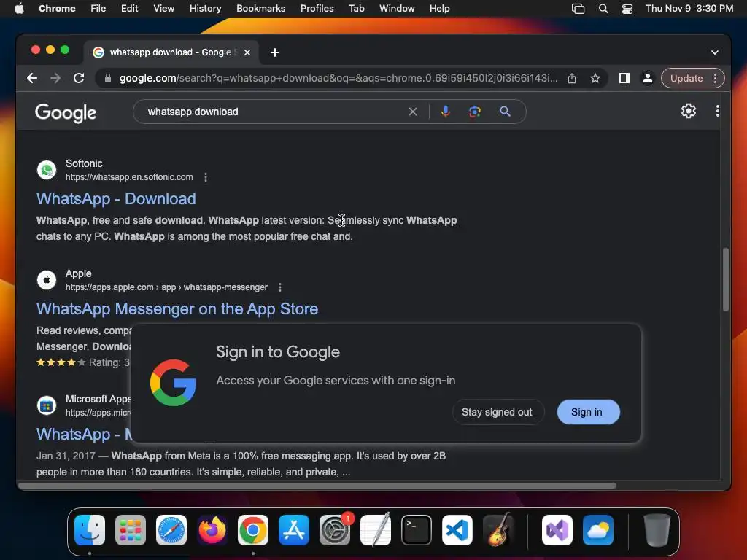Click the vertical page scrollbar
Image resolution: width=747 pixels, height=560 pixels.
pos(726,279)
